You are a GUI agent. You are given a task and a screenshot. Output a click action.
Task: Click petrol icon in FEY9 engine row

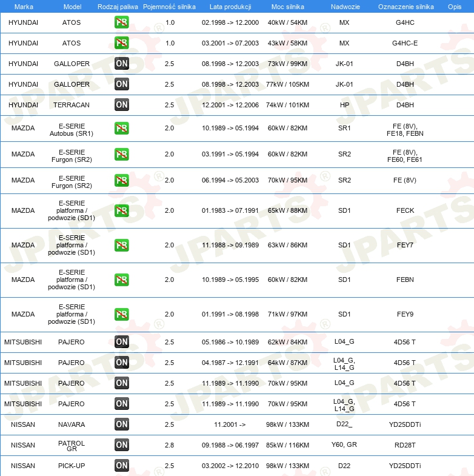tap(122, 315)
